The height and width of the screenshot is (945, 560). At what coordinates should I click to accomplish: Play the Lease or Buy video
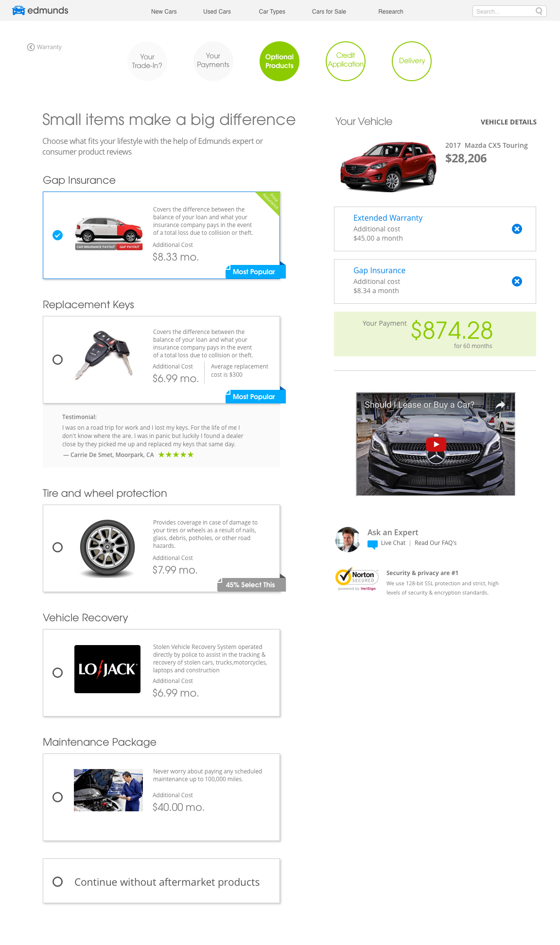(436, 444)
